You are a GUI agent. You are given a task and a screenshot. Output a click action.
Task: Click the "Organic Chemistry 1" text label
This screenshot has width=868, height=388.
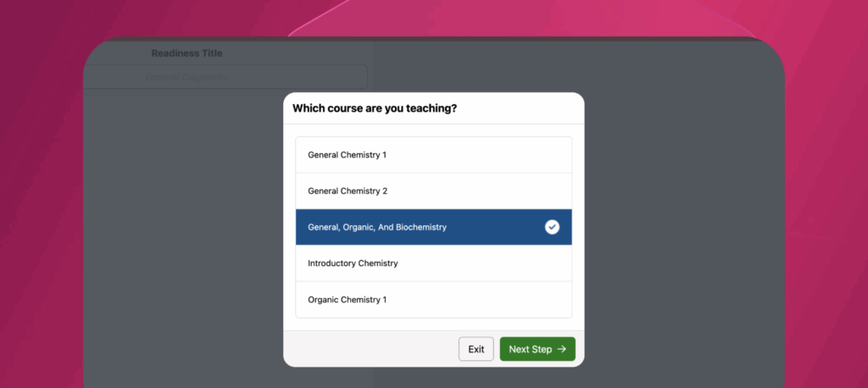(x=347, y=299)
